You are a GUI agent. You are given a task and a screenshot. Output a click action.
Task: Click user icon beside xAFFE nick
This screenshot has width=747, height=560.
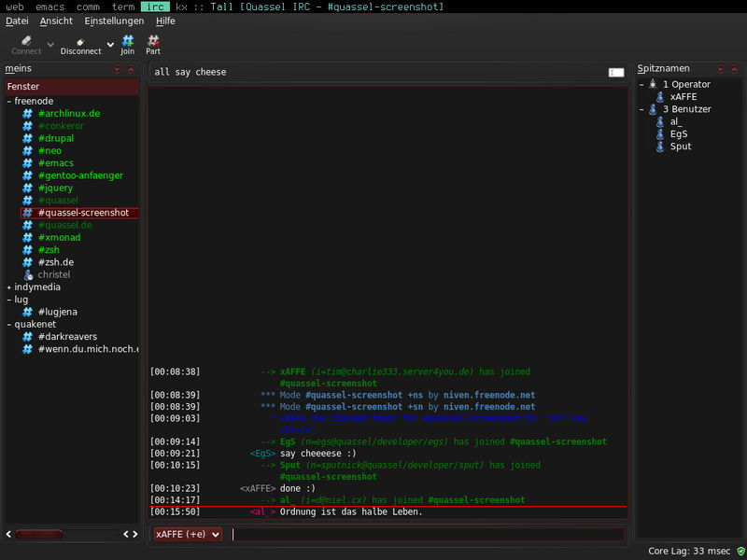click(660, 97)
